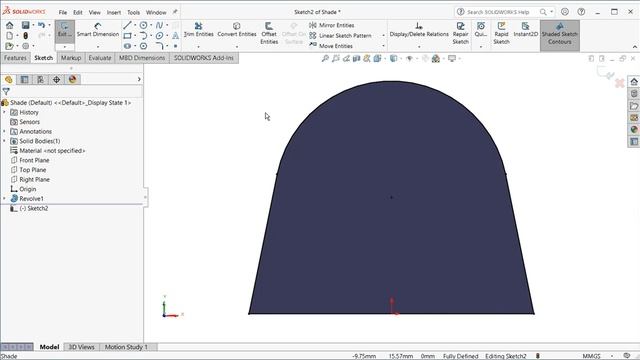Image resolution: width=640 pixels, height=360 pixels.
Task: Select the Ellipse sketch tool
Action: point(159,36)
